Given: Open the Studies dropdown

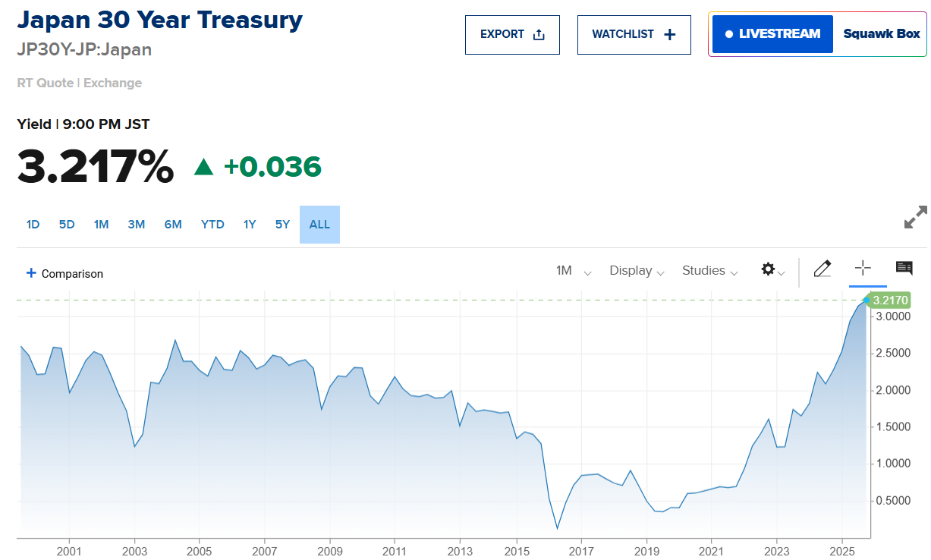Looking at the screenshot, I should point(709,271).
